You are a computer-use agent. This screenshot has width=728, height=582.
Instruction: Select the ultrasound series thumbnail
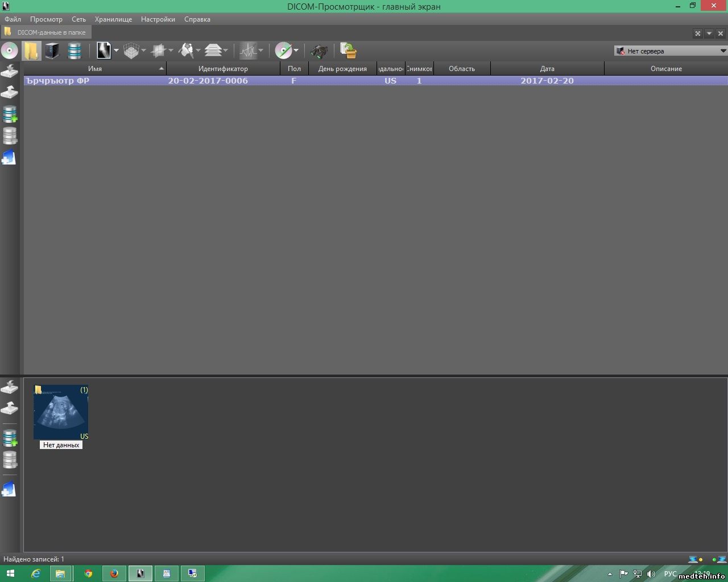[61, 413]
